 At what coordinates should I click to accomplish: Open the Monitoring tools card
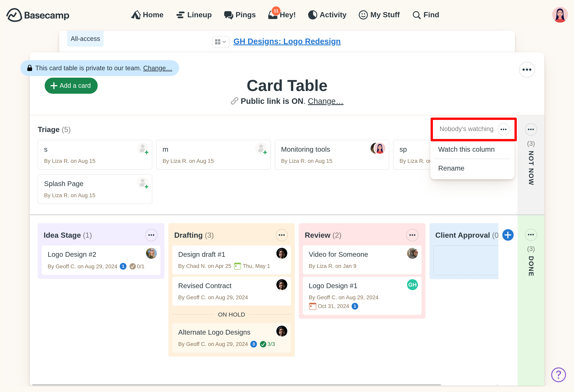tap(305, 150)
